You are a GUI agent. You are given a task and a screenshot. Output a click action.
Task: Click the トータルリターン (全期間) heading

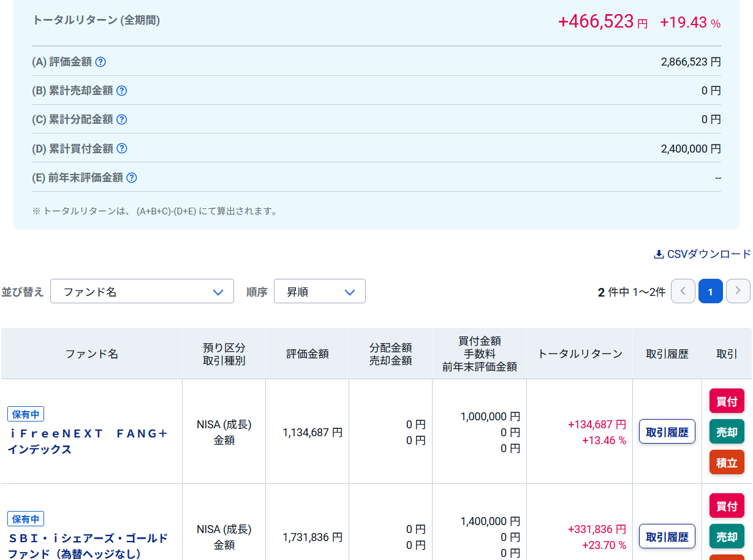pyautogui.click(x=96, y=20)
